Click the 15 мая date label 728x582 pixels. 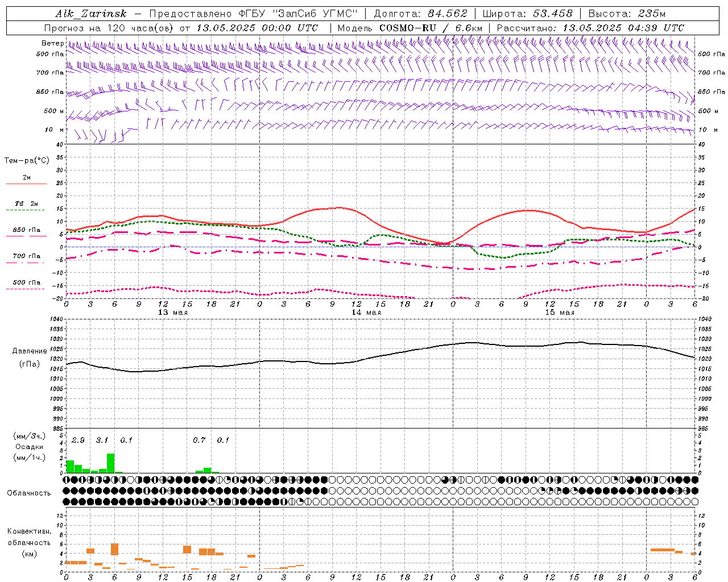(x=559, y=313)
